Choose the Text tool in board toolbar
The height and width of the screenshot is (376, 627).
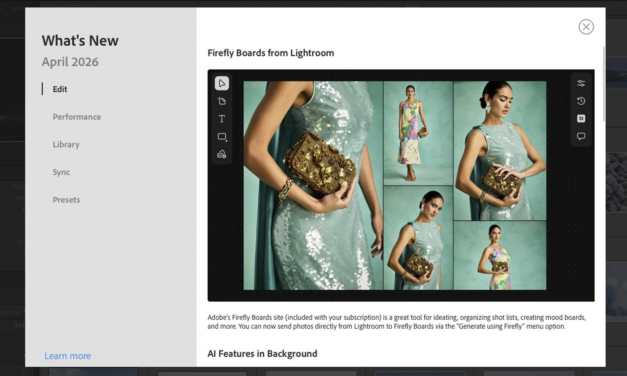[x=222, y=118]
